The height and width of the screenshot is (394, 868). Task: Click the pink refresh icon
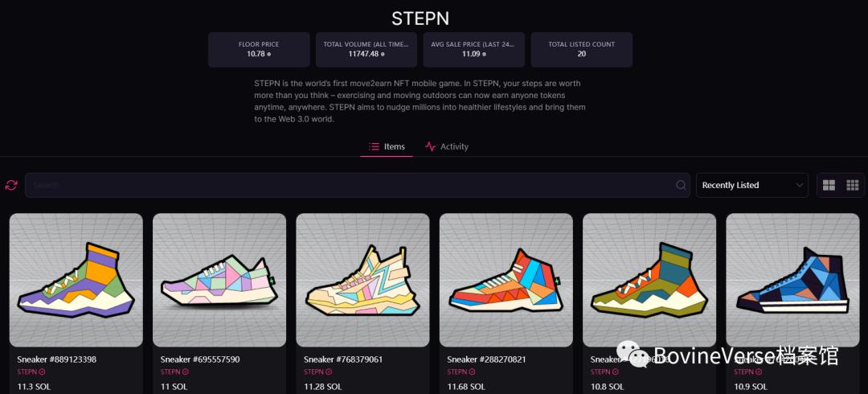[11, 185]
